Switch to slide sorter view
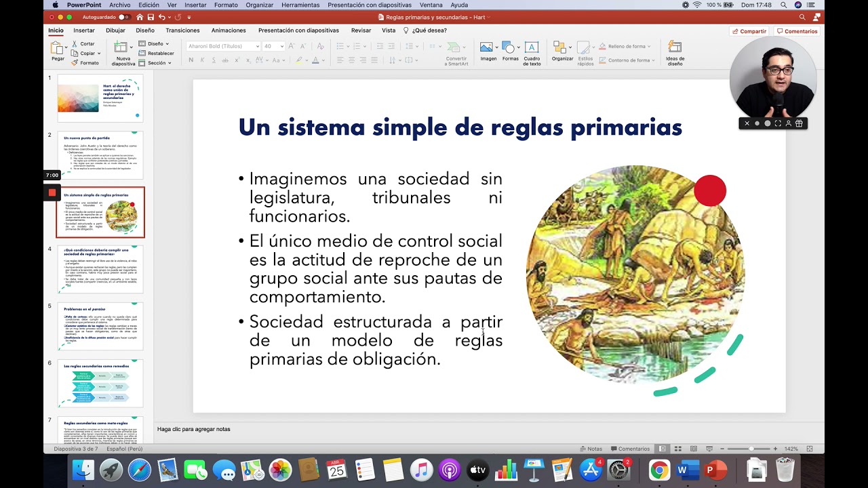This screenshot has height=488, width=868. pyautogui.click(x=677, y=449)
